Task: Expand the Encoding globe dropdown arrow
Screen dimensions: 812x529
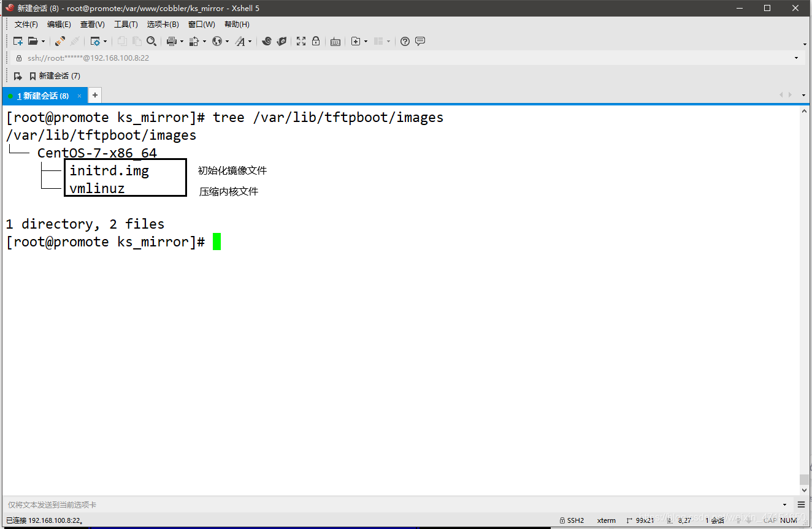Action: pos(228,41)
